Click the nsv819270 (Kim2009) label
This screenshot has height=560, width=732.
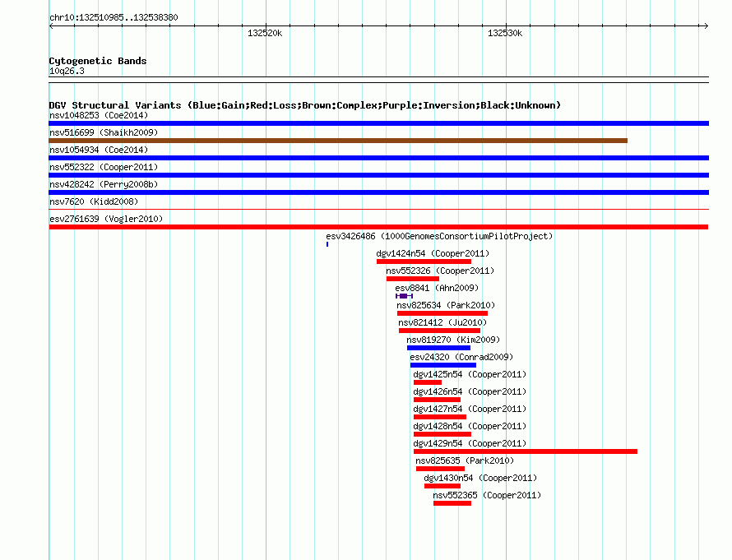453,340
